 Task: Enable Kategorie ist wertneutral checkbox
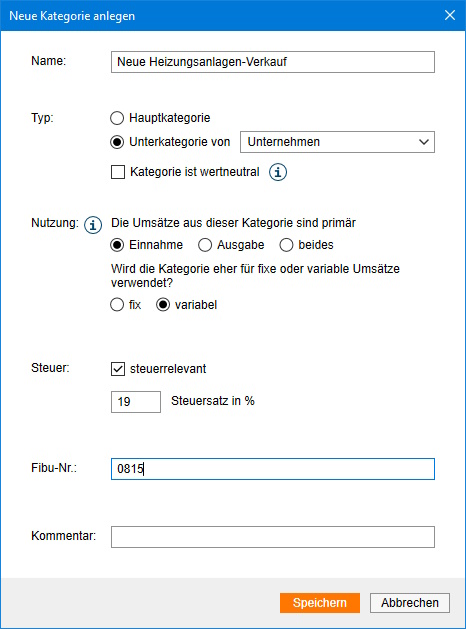[x=118, y=172]
